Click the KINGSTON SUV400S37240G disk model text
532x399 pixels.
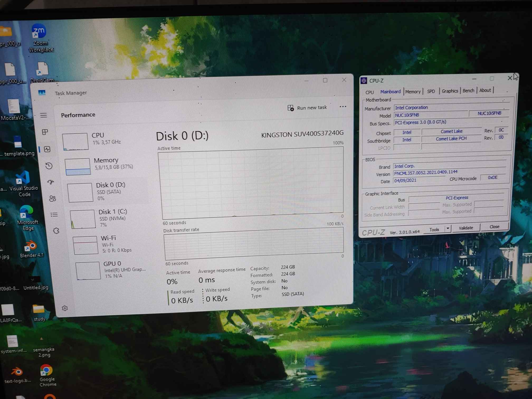pos(302,134)
